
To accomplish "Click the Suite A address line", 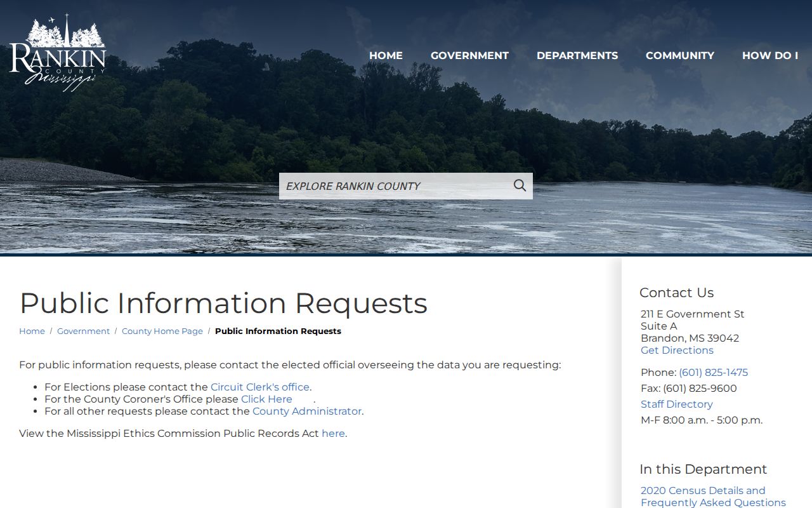I will pyautogui.click(x=658, y=326).
